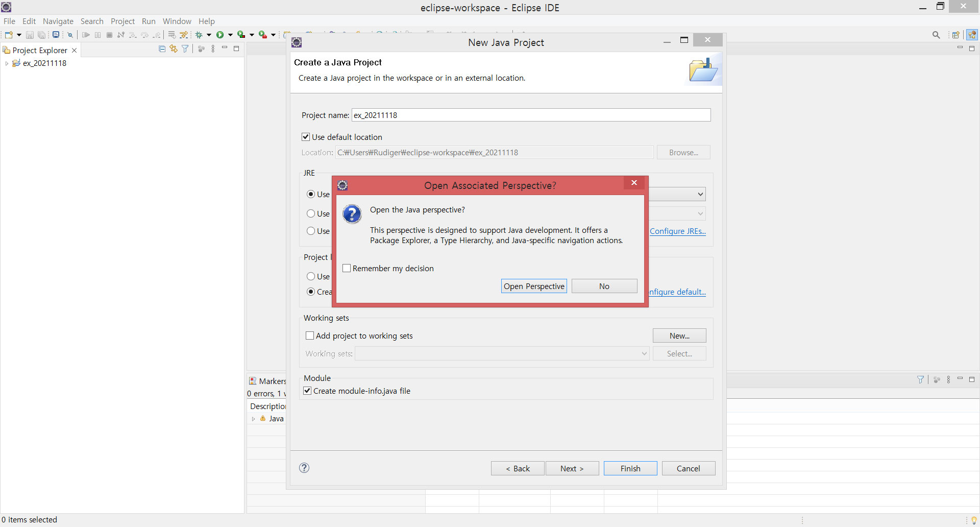Open the Project menu
Screen dimensions: 980x527
(x=122, y=21)
